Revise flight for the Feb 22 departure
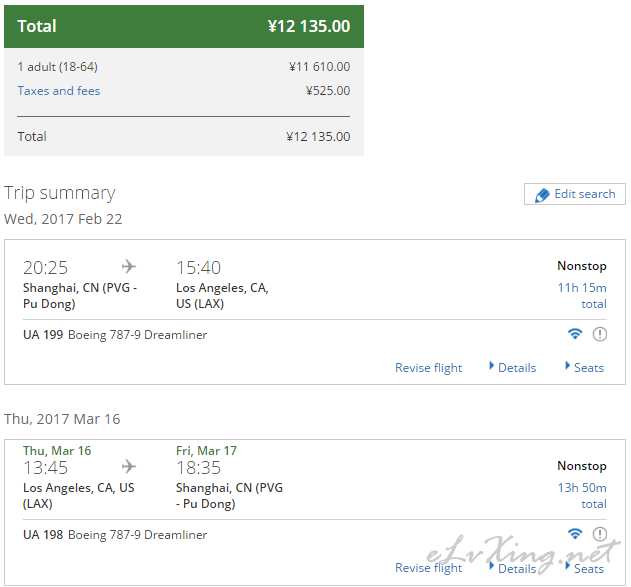 (429, 368)
